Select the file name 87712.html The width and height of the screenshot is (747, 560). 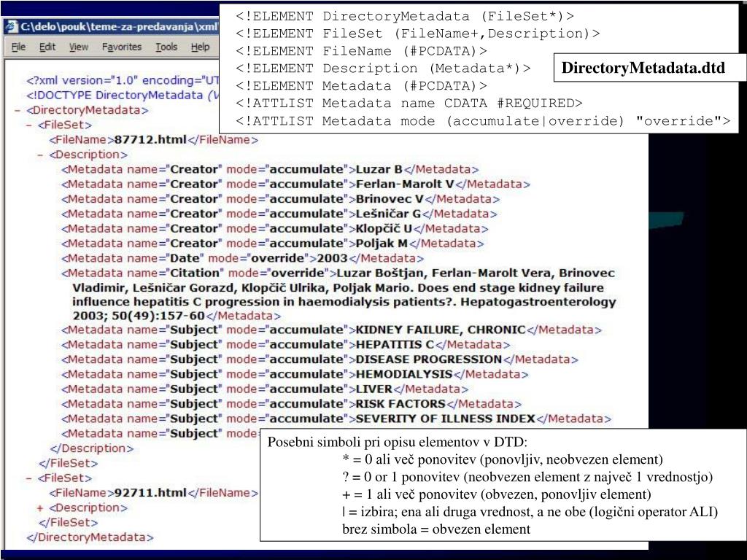coord(150,139)
